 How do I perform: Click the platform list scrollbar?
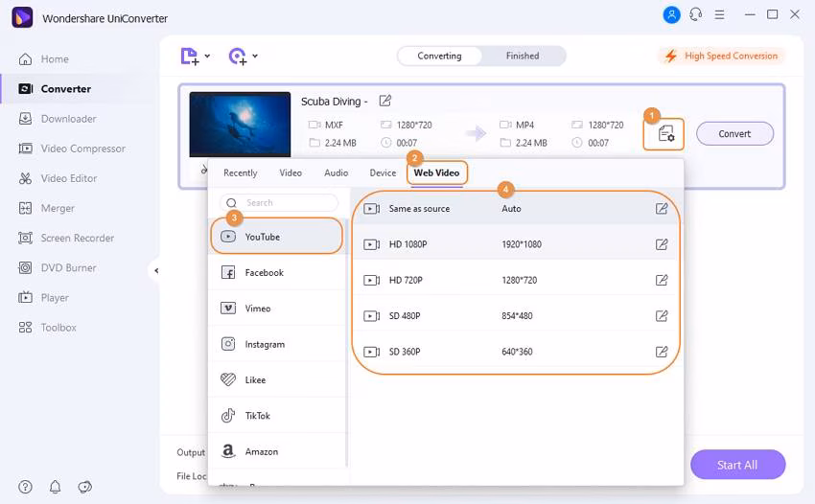point(347,343)
